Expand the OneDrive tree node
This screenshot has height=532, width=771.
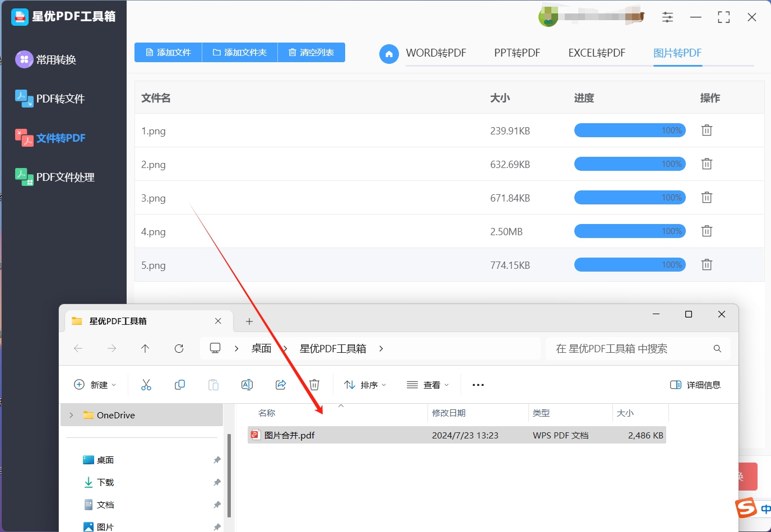pyautogui.click(x=71, y=415)
